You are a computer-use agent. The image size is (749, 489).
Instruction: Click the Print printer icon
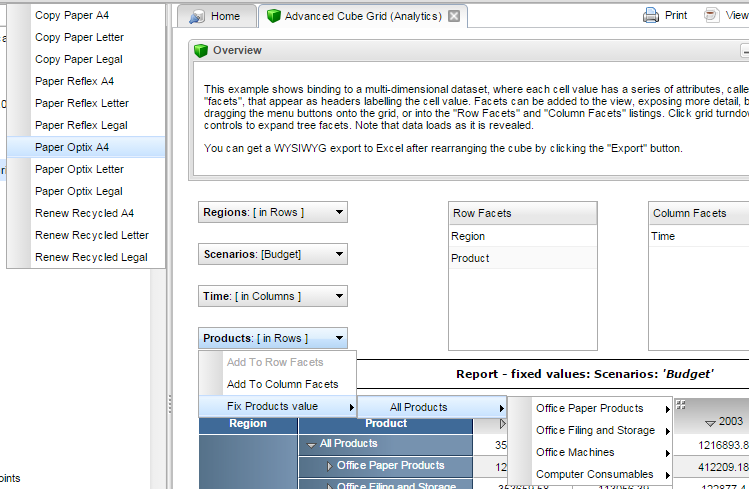pyautogui.click(x=651, y=15)
